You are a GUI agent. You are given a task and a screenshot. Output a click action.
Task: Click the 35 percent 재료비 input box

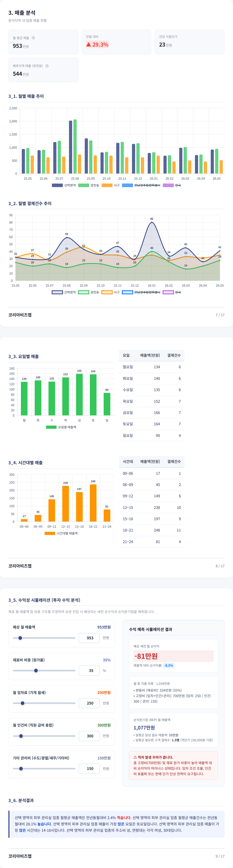[x=89, y=671]
